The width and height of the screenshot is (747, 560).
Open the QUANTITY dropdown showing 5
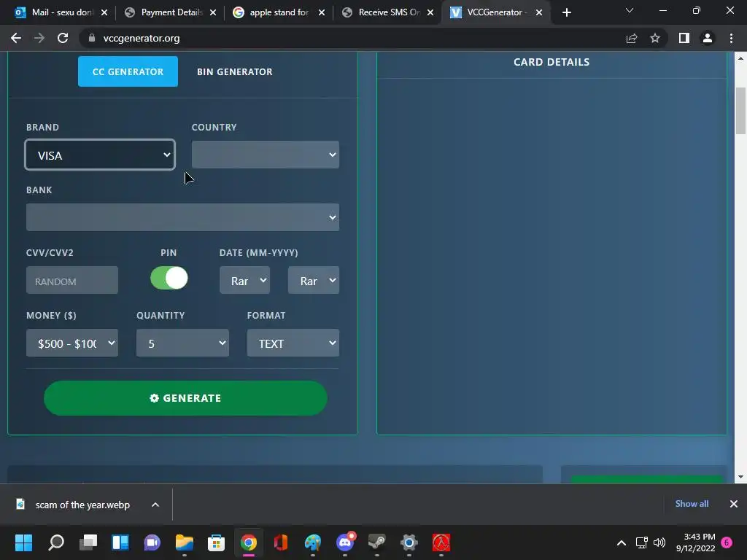182,343
